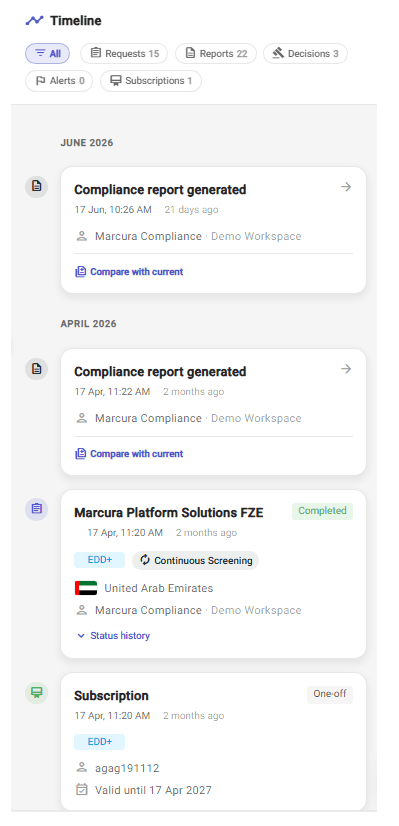Viewport: 399px width, 826px height.
Task: Click request marker icon beside Marcura Platform Solutions
Action: click(x=36, y=509)
